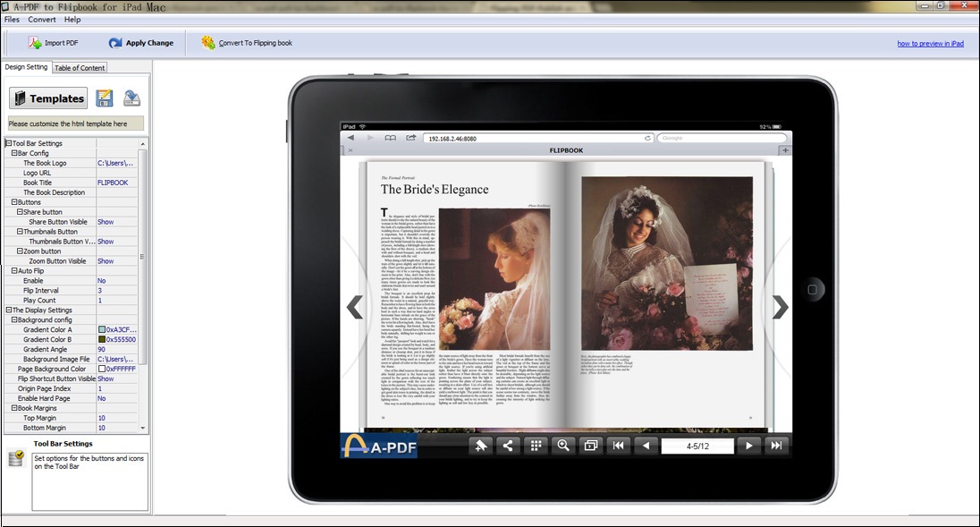This screenshot has height=527, width=980.
Task: Click the iPad home button
Action: pos(812,289)
